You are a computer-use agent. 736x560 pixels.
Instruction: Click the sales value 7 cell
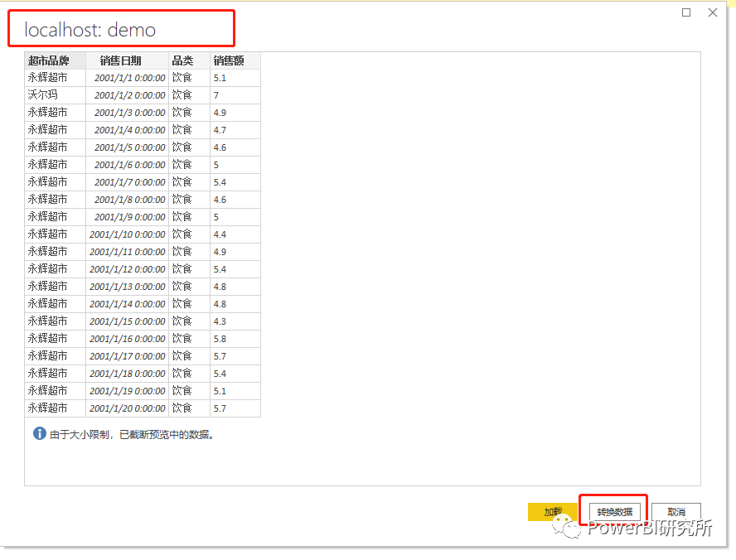[235, 95]
